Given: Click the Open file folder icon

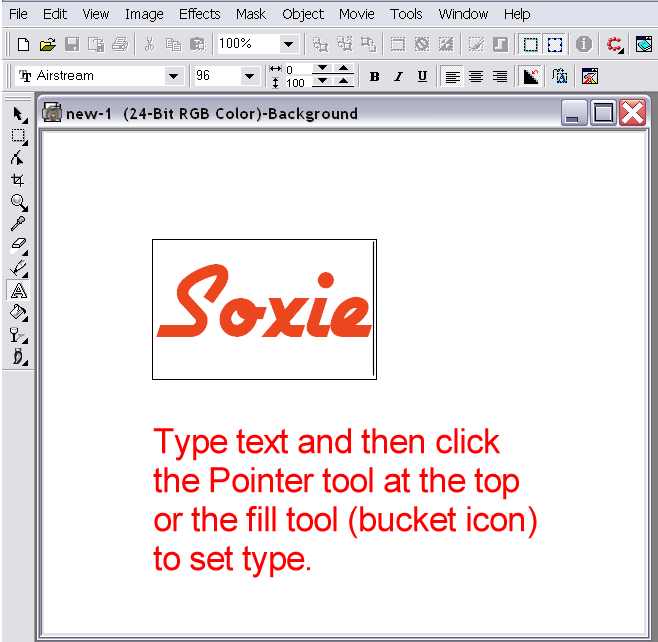Looking at the screenshot, I should click(x=47, y=44).
